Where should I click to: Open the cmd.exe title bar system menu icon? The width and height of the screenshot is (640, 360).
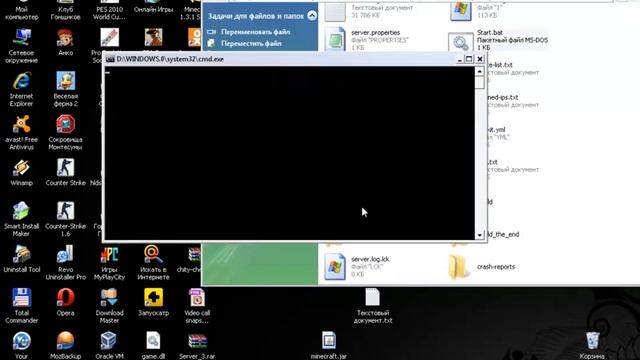click(109, 59)
